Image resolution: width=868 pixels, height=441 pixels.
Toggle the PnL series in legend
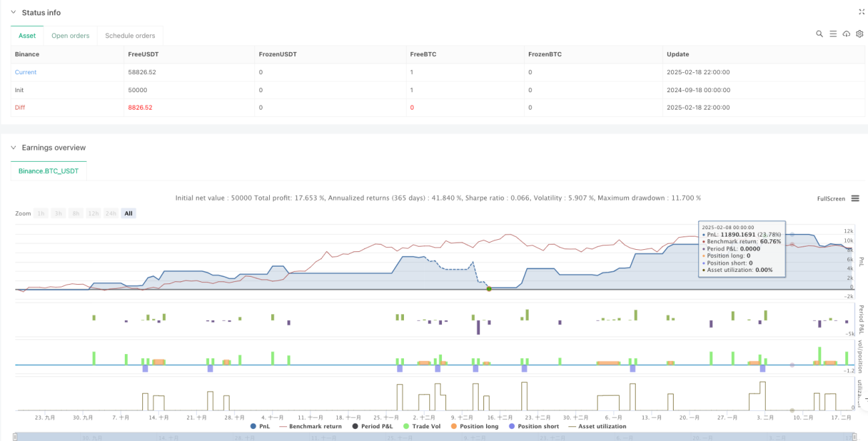tap(261, 426)
